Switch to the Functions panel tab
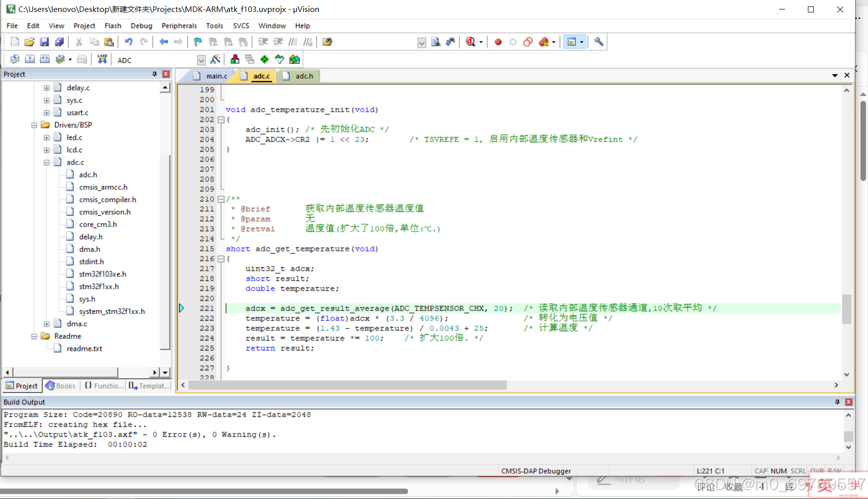Viewport: 868px width, 499px height. coord(104,386)
